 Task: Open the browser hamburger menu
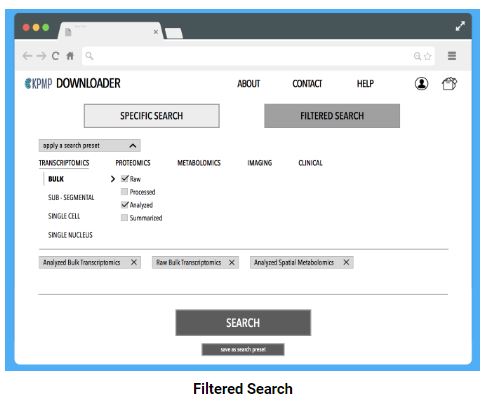click(x=452, y=56)
